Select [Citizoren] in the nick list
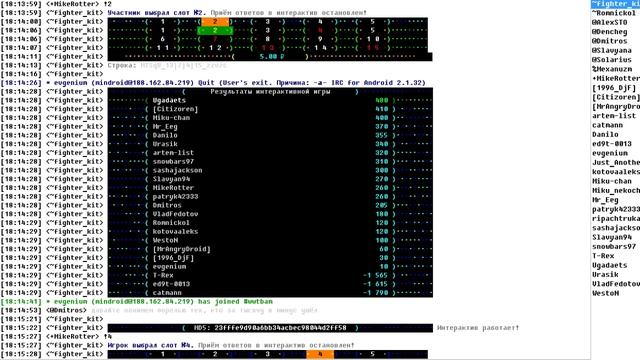This screenshot has width=640, height=360. tap(616, 97)
